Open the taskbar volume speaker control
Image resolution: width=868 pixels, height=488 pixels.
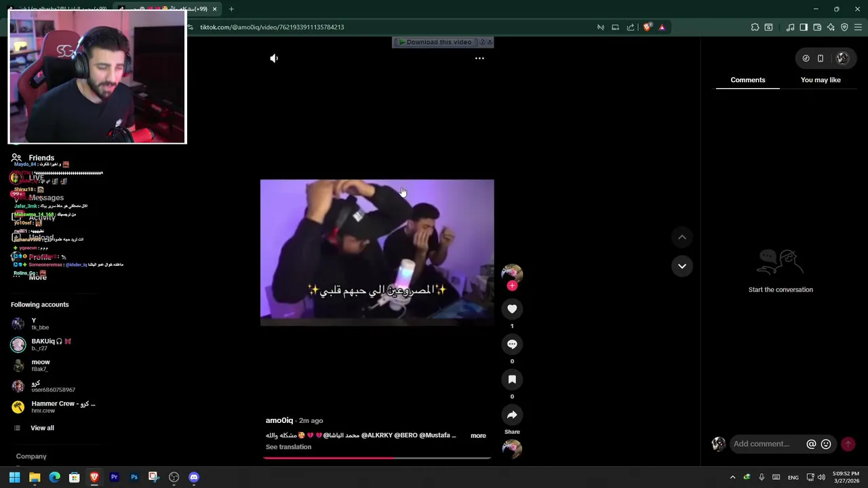coord(821,477)
